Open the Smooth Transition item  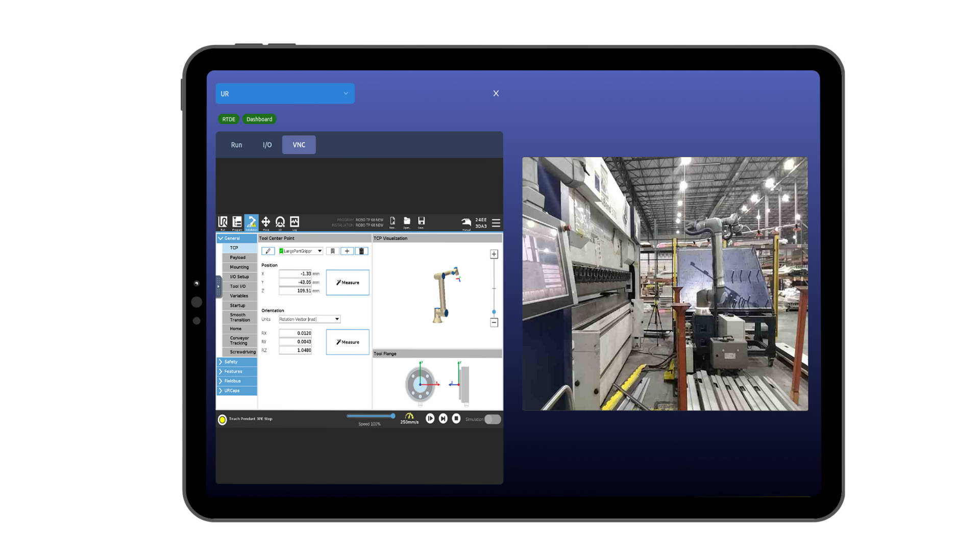click(x=239, y=317)
